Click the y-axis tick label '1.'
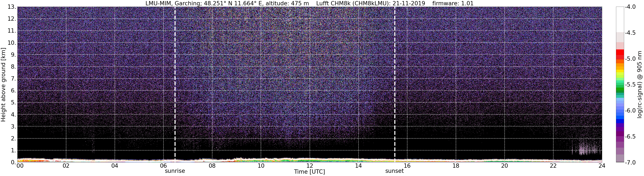Viewport: 644px width, 176px height. [13, 151]
